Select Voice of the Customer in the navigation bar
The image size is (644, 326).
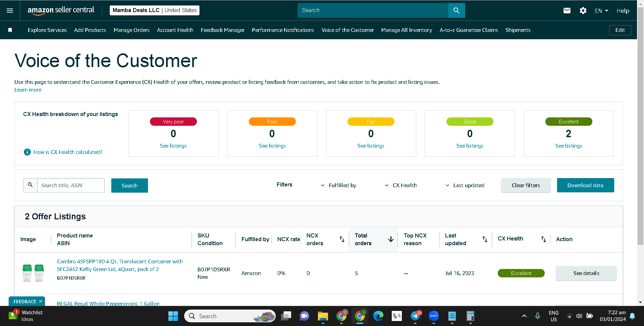pos(347,30)
